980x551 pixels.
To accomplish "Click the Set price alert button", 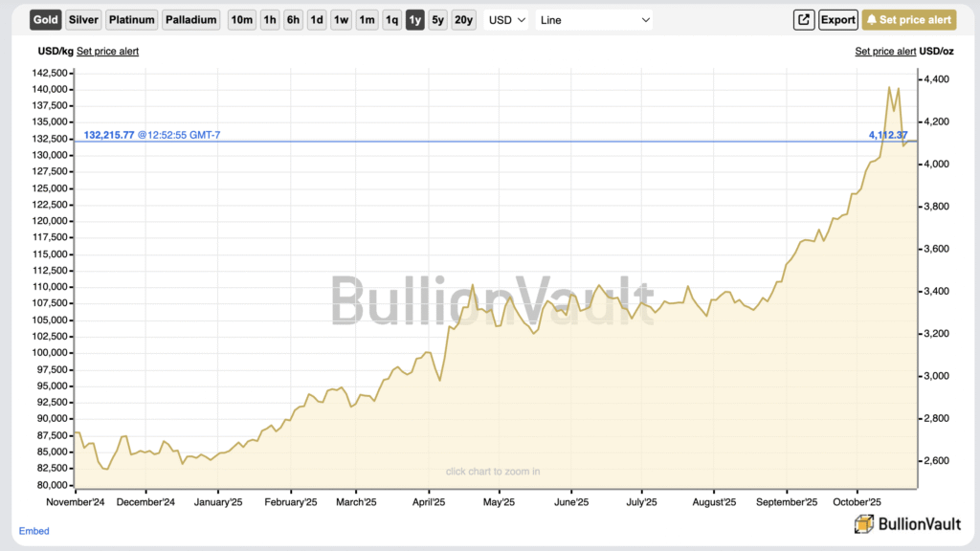I will coord(908,19).
